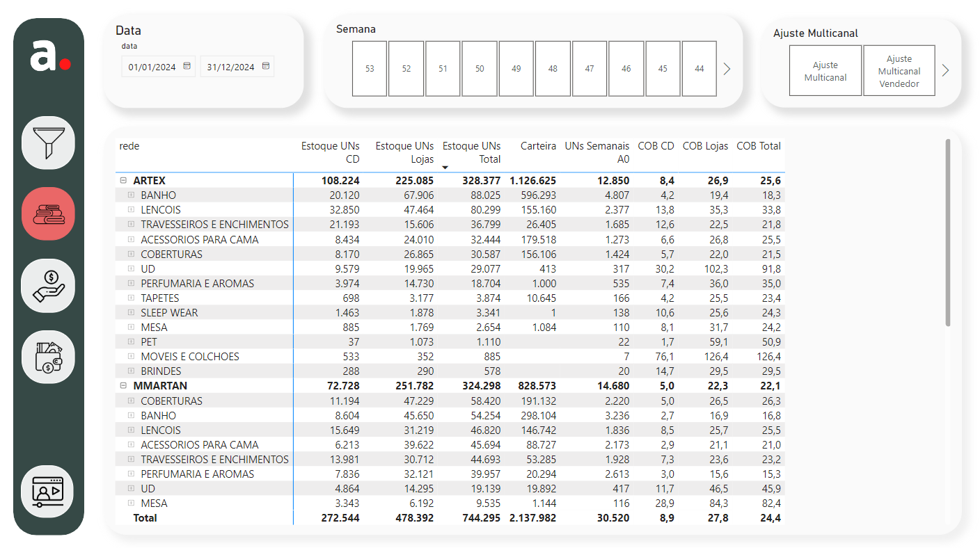Select the red stacked towels inventory icon
Screen dimensions: 980x548
tap(48, 213)
